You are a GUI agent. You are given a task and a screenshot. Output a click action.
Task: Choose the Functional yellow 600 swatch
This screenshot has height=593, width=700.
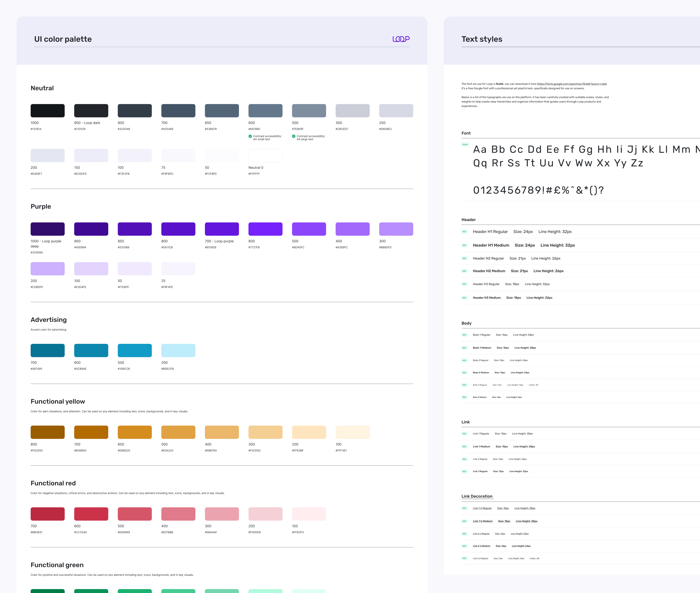point(134,432)
